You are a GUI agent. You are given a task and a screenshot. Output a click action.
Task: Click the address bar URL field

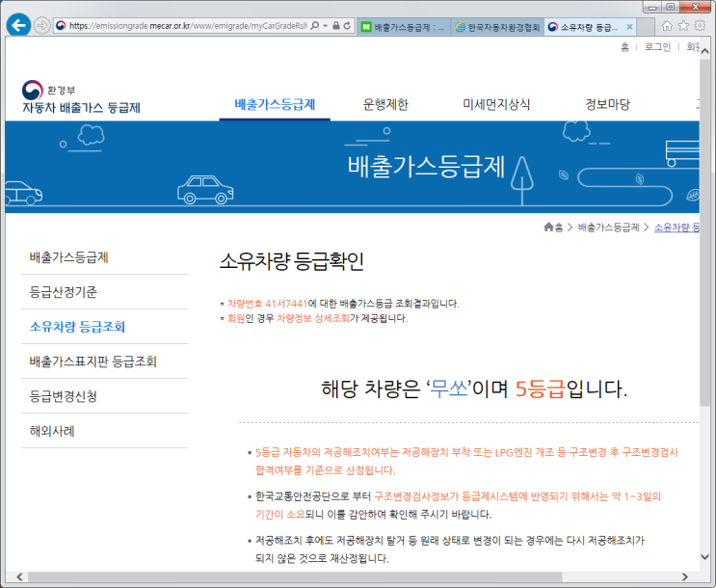pos(188,26)
